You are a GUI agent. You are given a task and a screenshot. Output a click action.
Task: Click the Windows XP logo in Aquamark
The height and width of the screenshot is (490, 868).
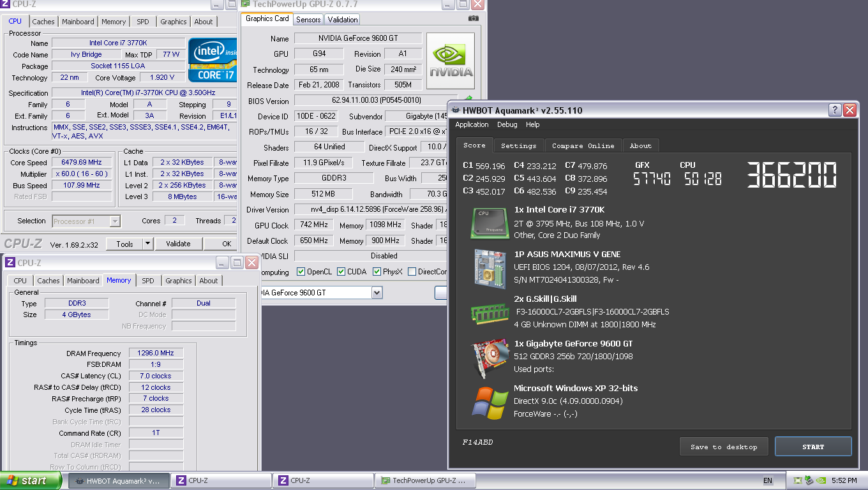coord(490,402)
